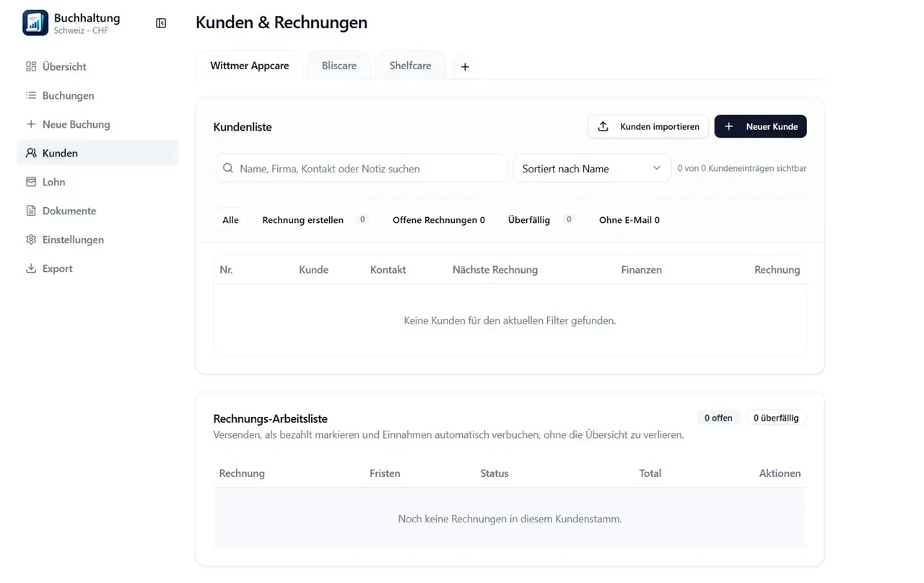Click the plus icon beside Neue Buchung
Viewport: 924px width, 583px height.
pos(31,124)
